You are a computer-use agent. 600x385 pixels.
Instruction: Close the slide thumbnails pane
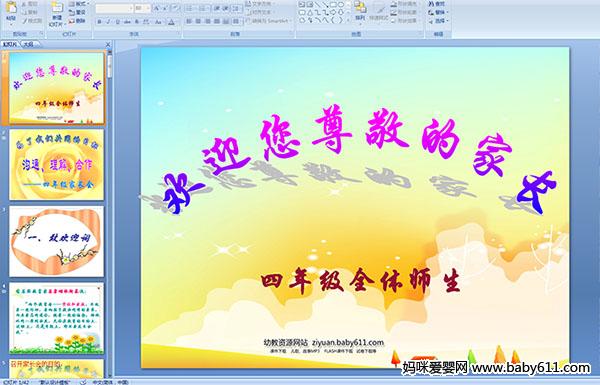click(x=108, y=44)
